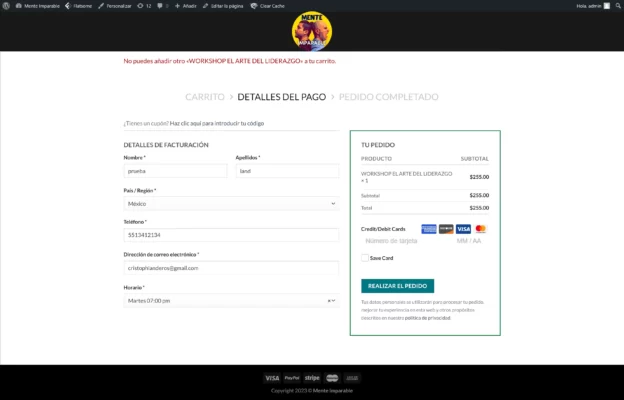The width and height of the screenshot is (624, 400).
Task: Focus the Número de tarjeta field
Action: [400, 241]
